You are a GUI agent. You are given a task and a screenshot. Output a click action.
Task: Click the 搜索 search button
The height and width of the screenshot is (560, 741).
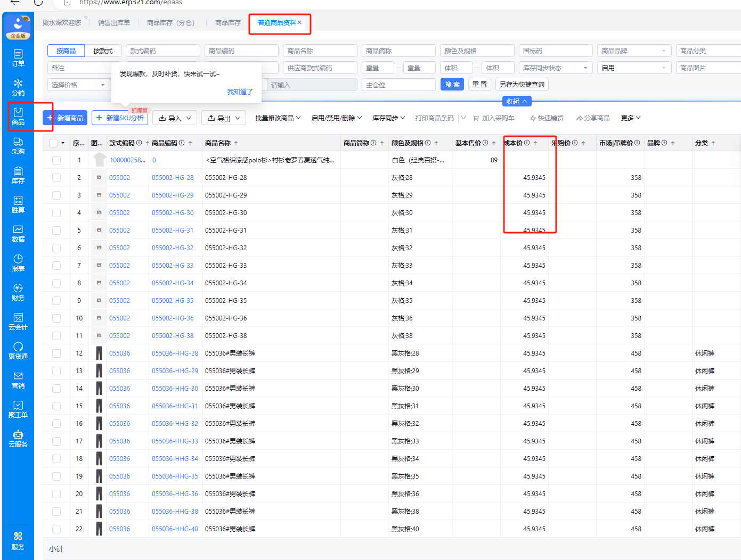click(452, 85)
